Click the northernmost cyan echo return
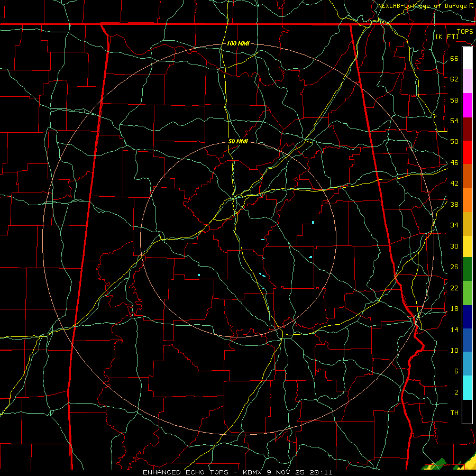476x476 pixels. [x=313, y=223]
